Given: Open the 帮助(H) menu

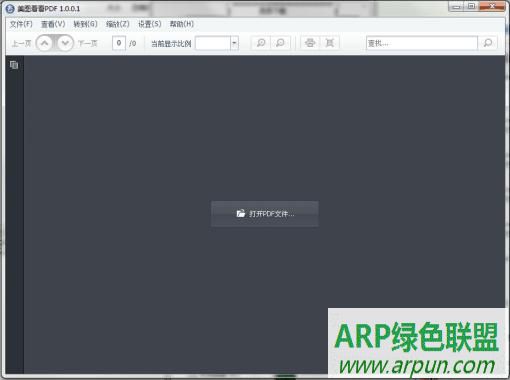Looking at the screenshot, I should click(182, 24).
